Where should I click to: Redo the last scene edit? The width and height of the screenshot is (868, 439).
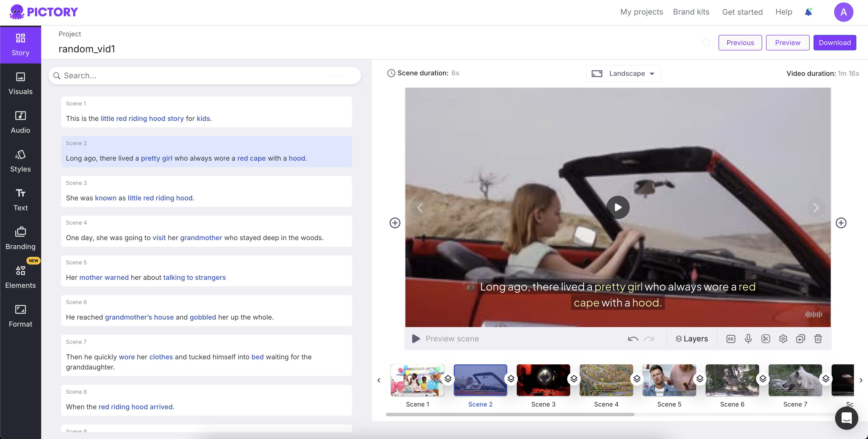[649, 339]
